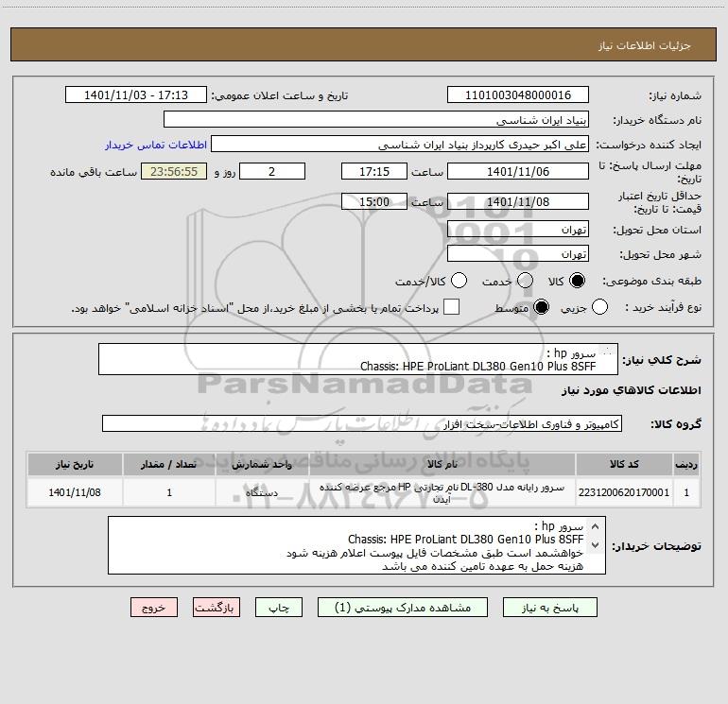Screen dimensions: 728x704
Task: Select the خدمت radio button
Action: (x=525, y=281)
